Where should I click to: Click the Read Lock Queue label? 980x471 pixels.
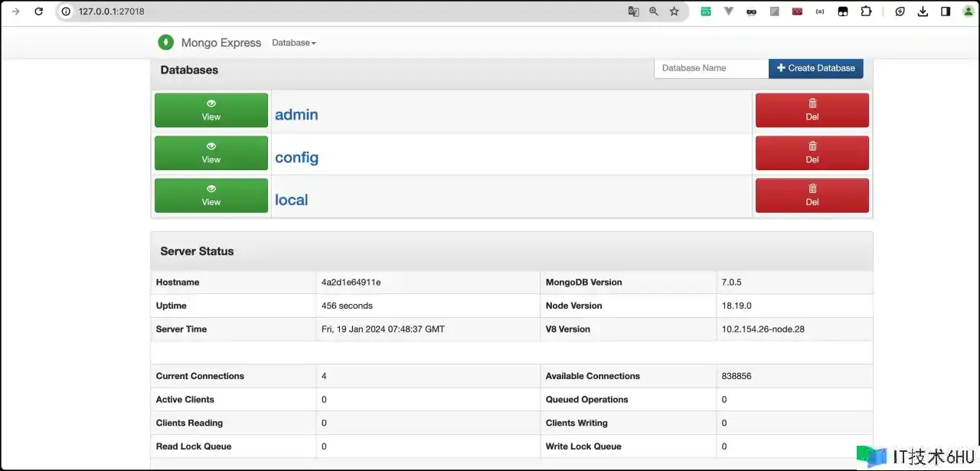(194, 446)
